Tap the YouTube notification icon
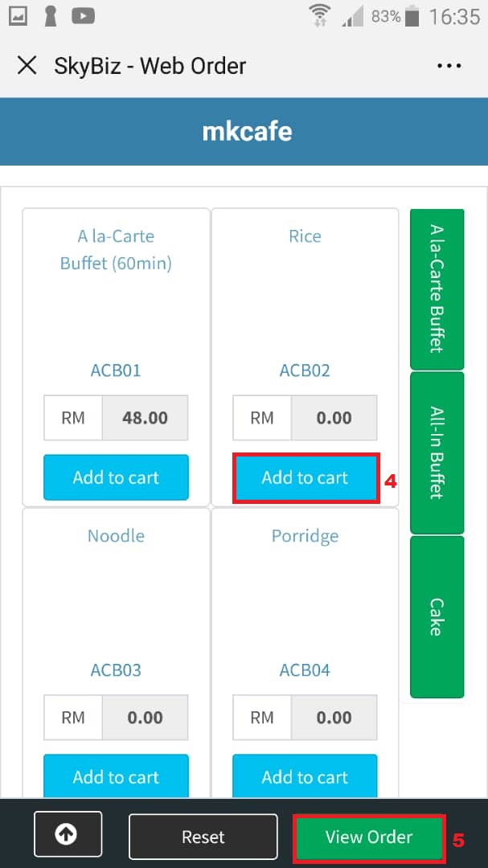The width and height of the screenshot is (488, 868). click(84, 16)
